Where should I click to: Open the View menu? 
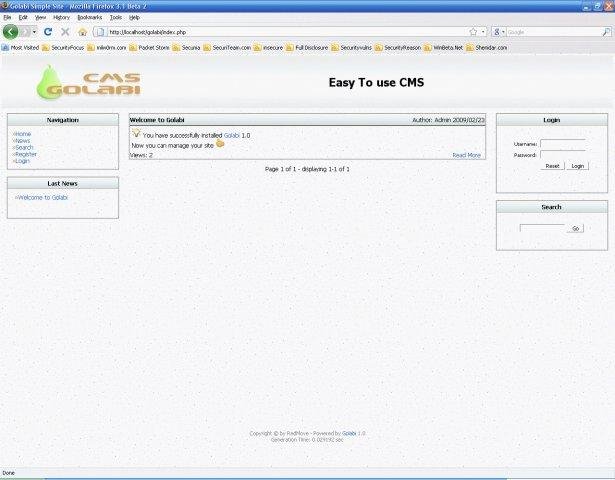tap(40, 18)
